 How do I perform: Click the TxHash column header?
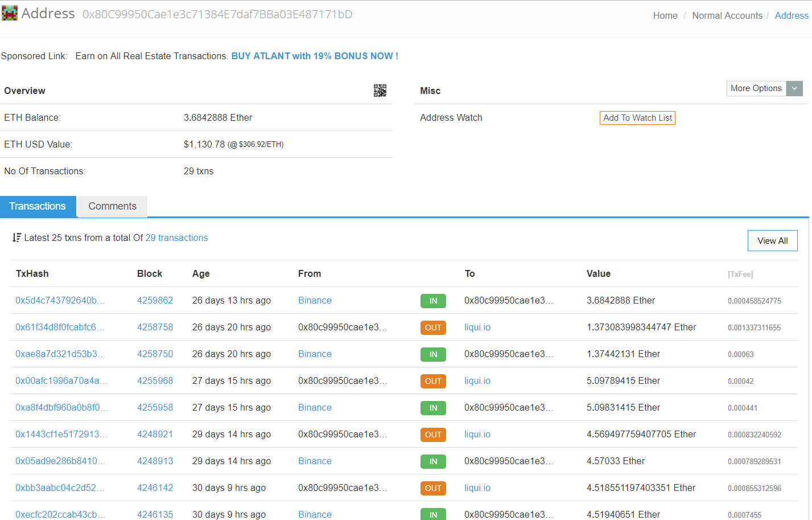click(x=32, y=273)
